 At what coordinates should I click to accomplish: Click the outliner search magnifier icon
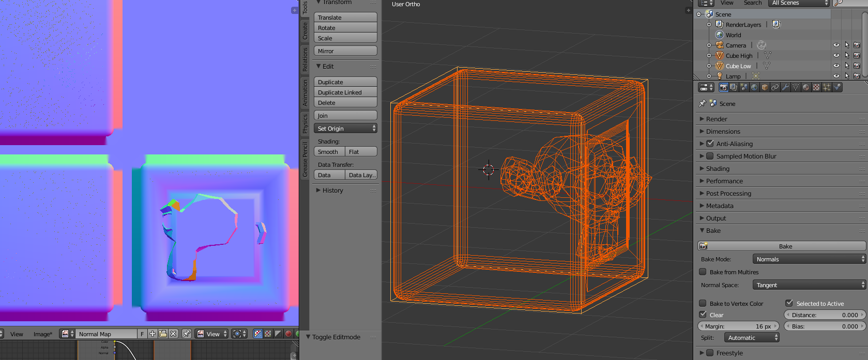(x=839, y=3)
